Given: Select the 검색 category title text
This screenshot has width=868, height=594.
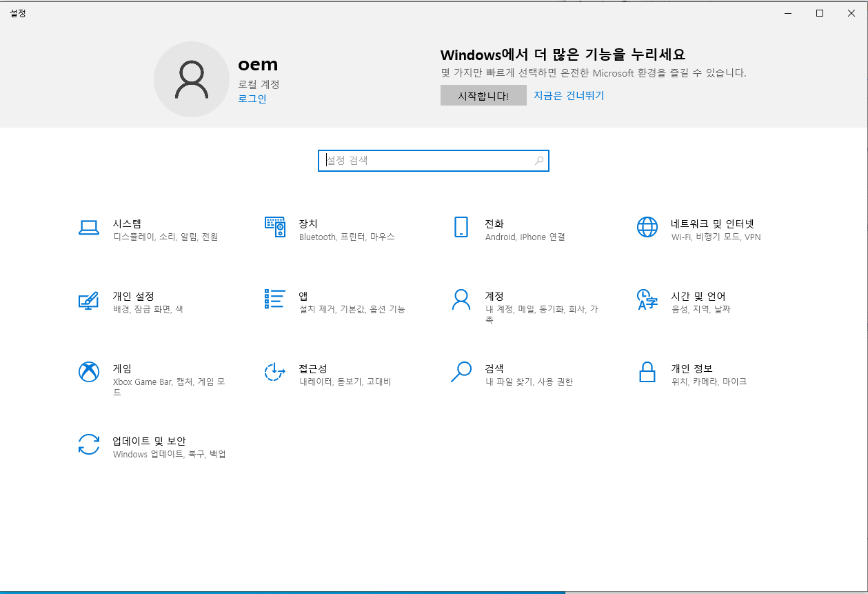Looking at the screenshot, I should click(494, 368).
